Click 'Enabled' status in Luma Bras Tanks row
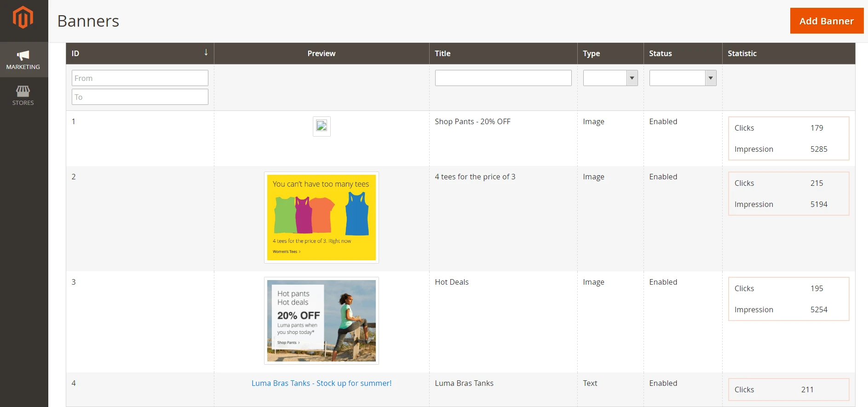The image size is (868, 407). (x=663, y=383)
